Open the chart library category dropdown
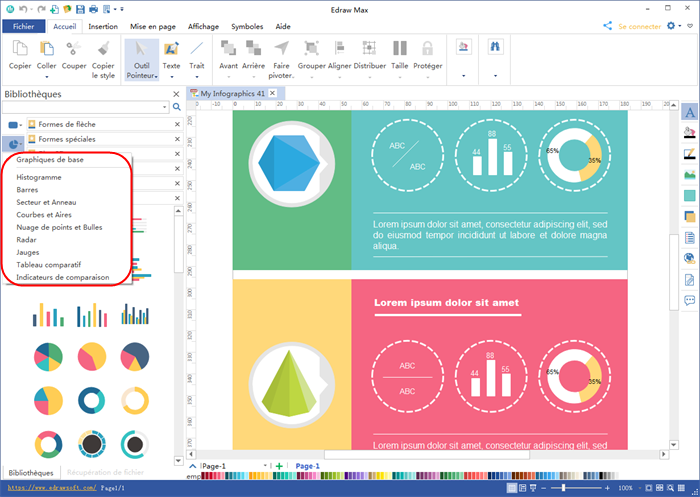Viewport: 700px width, 497px height. (17, 144)
